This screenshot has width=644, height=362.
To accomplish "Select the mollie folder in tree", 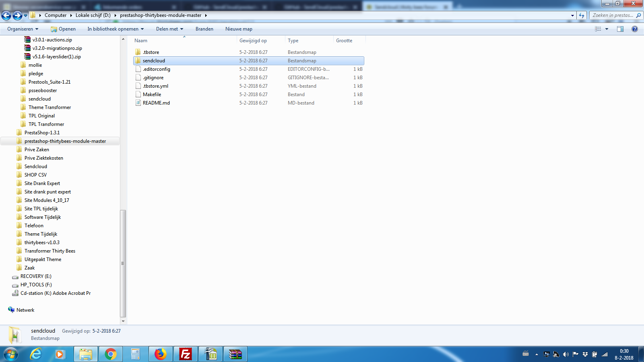I will coord(35,65).
